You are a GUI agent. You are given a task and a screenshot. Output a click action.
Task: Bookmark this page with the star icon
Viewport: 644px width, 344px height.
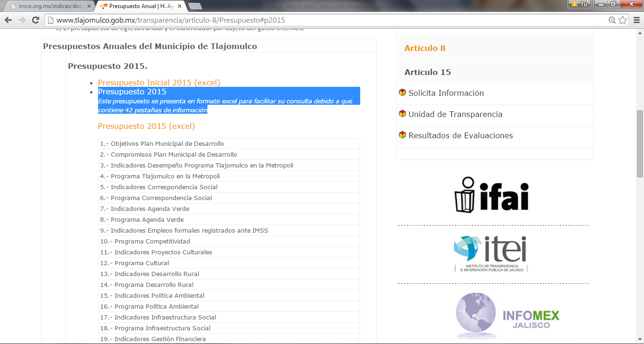coord(623,20)
